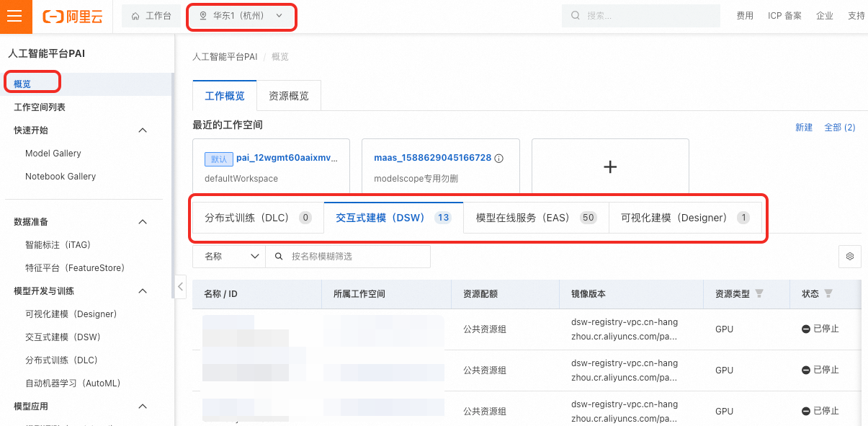The height and width of the screenshot is (426, 868).
Task: Open the 费用 menu
Action: [x=745, y=16]
